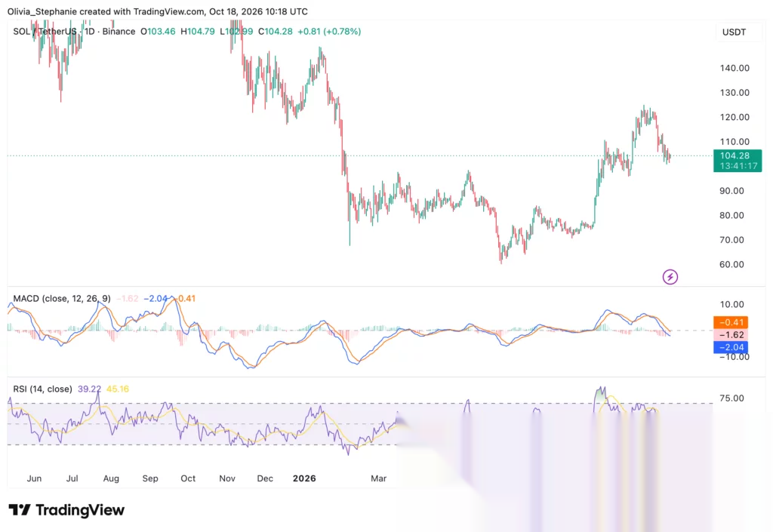
Task: Click the open value O103.46
Action: tap(158, 32)
